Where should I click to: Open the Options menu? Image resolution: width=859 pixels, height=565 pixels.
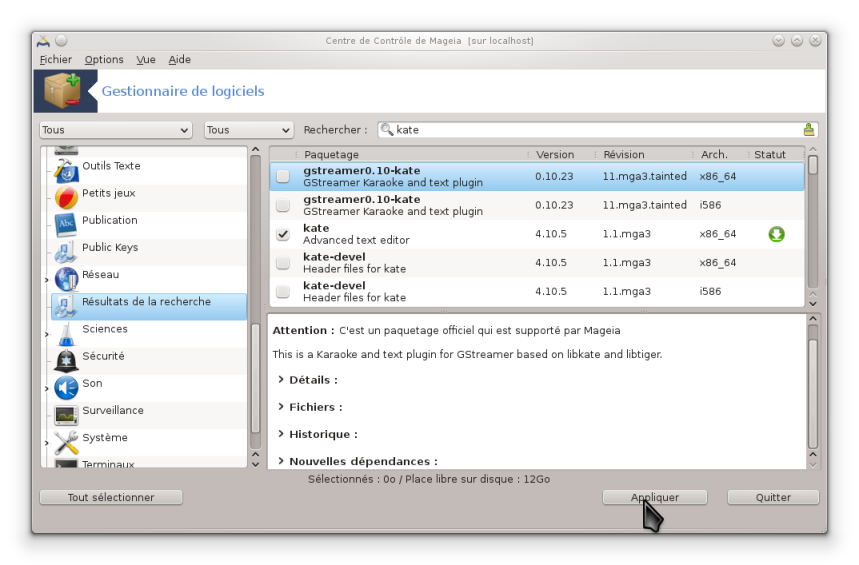104,59
